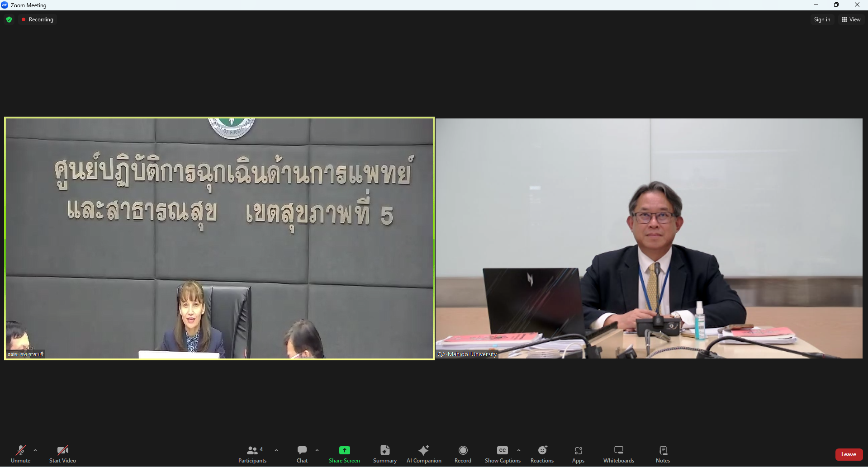The image size is (868, 467).
Task: Expand caption options arrow beside Show Captions
Action: [x=519, y=450]
